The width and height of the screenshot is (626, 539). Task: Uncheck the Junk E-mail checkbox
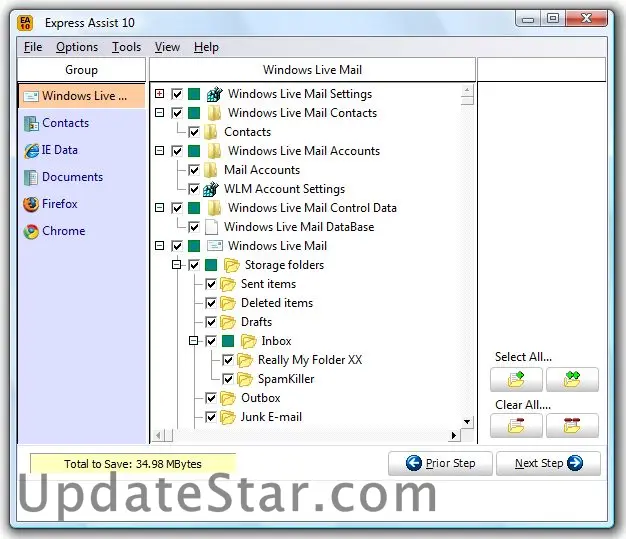(x=211, y=417)
